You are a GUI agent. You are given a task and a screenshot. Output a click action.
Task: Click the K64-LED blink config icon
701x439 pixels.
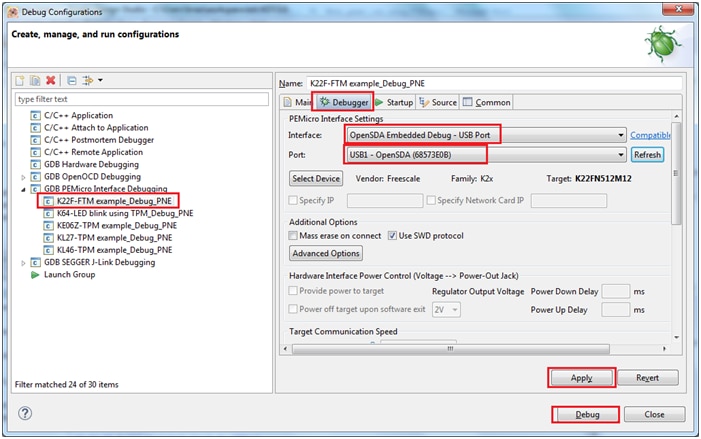[x=48, y=213]
